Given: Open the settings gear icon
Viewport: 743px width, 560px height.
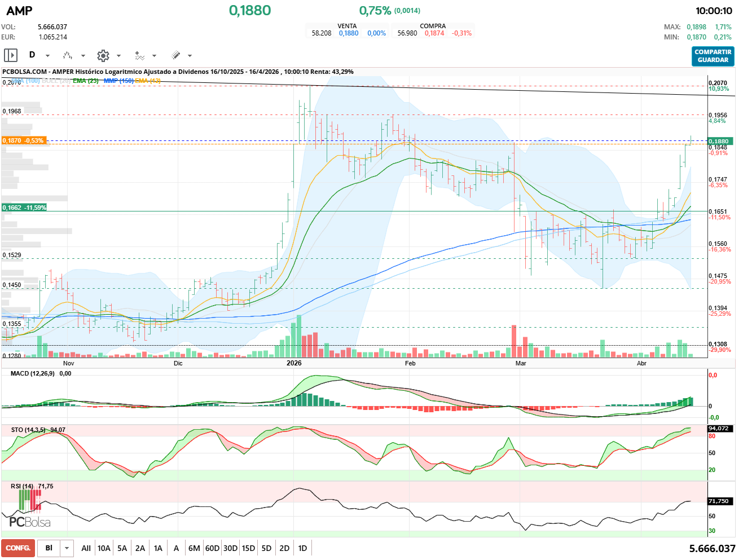Looking at the screenshot, I should pos(103,55).
